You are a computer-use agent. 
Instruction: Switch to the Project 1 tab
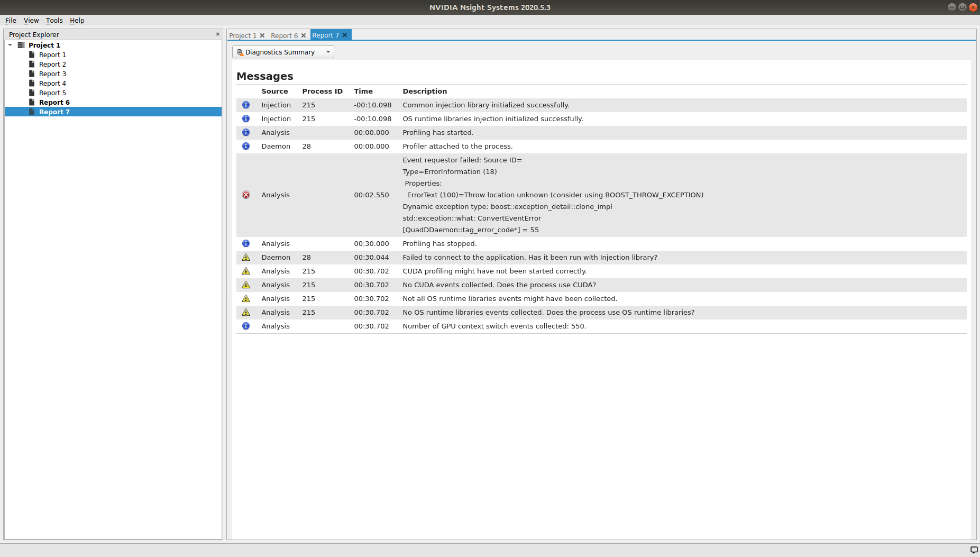pyautogui.click(x=243, y=35)
